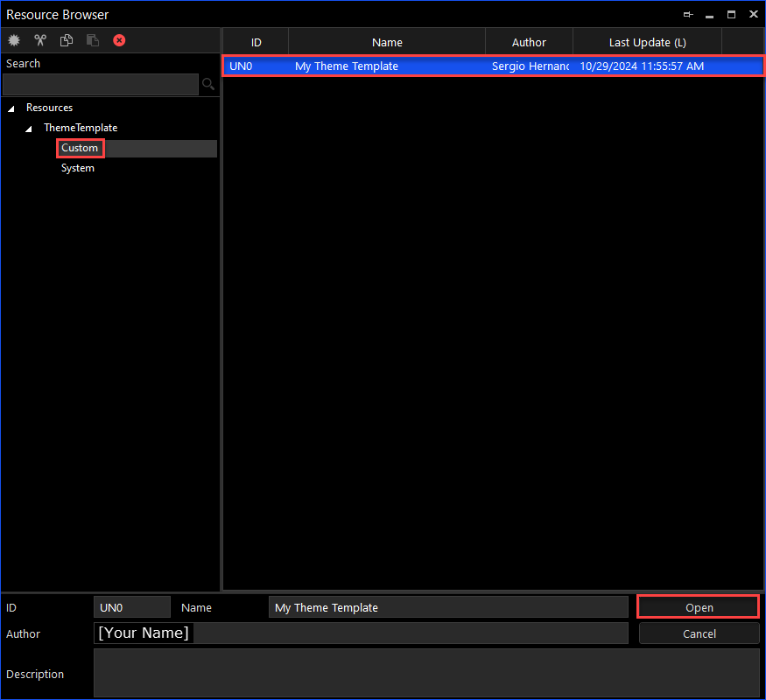Select the My Theme Template row name
The width and height of the screenshot is (766, 700).
(x=347, y=66)
